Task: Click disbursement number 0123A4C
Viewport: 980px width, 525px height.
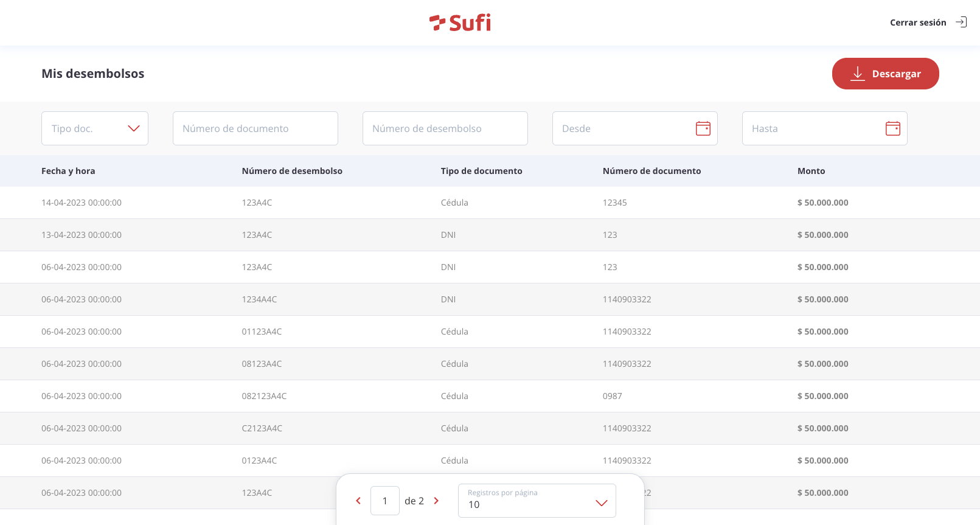Action: tap(259, 461)
